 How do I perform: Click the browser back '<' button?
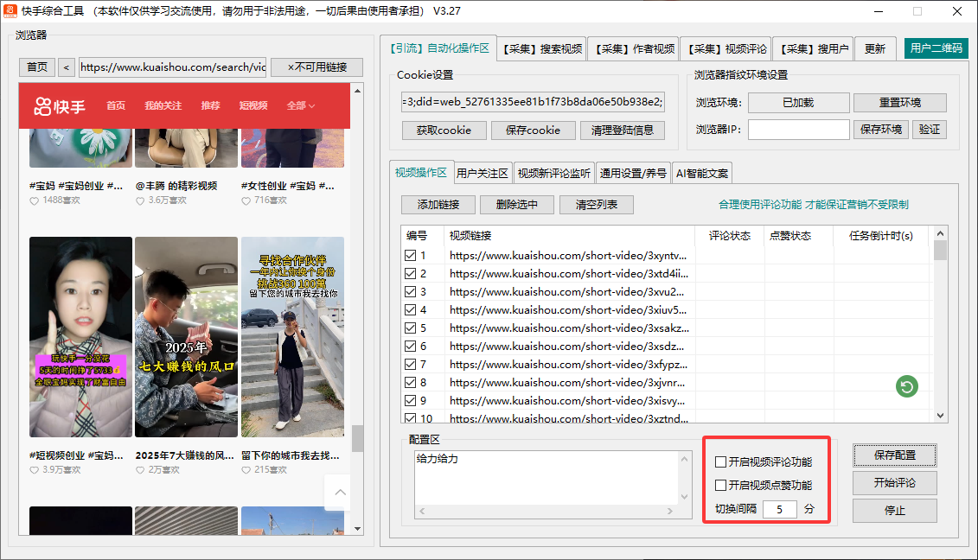[x=67, y=67]
